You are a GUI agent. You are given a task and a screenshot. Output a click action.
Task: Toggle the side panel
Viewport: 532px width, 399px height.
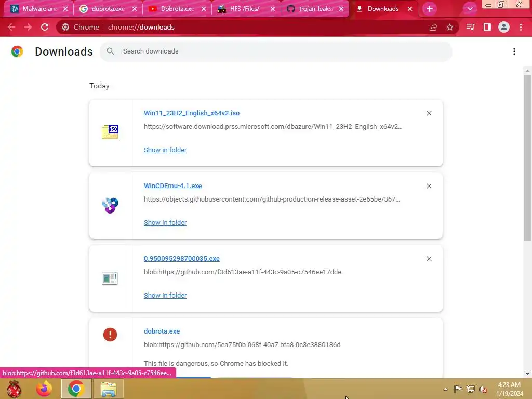487,27
